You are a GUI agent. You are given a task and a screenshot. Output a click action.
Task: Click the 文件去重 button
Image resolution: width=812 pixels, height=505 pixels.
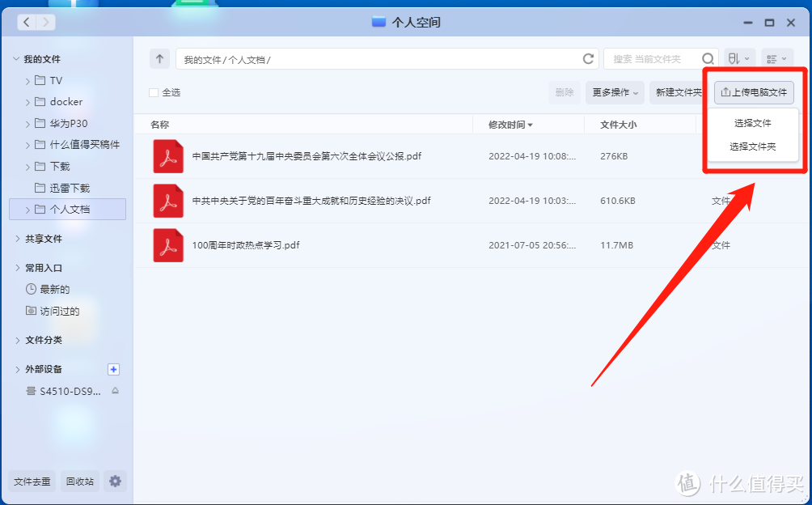pyautogui.click(x=32, y=481)
